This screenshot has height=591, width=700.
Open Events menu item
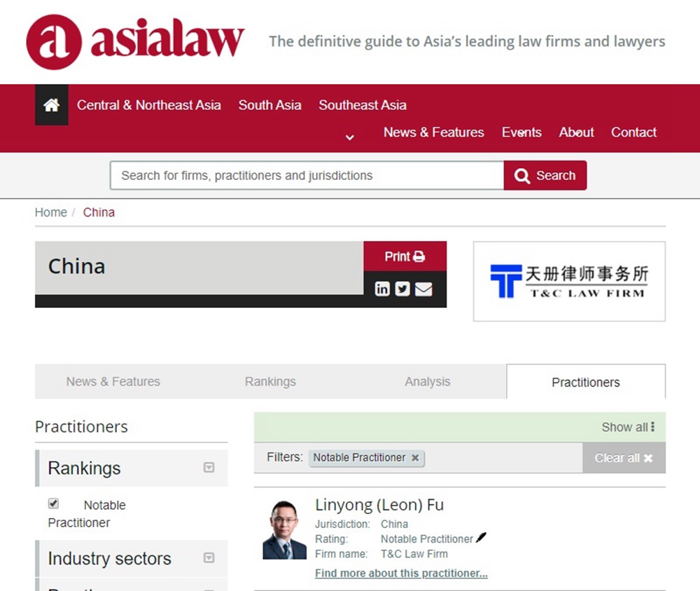click(x=521, y=132)
